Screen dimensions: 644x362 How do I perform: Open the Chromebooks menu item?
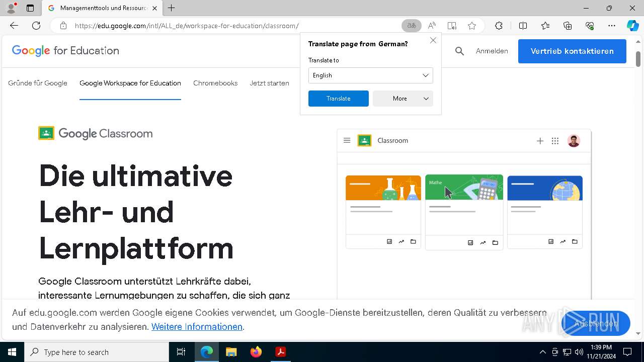point(215,83)
